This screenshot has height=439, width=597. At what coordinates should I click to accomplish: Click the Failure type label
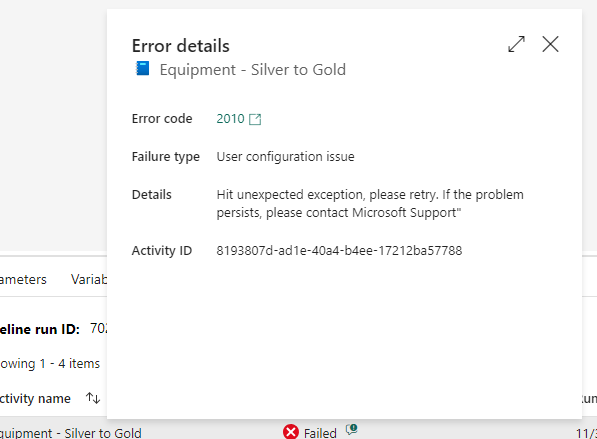click(x=166, y=156)
